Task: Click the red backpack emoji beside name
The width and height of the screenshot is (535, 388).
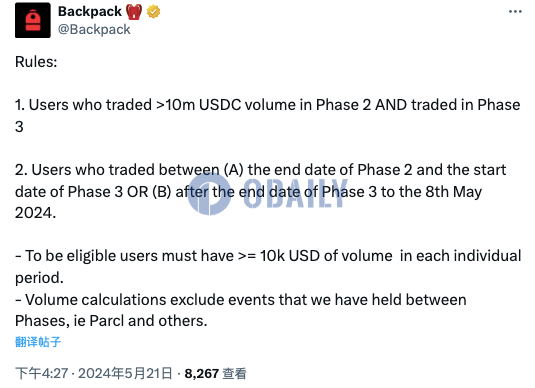Action: [x=134, y=12]
